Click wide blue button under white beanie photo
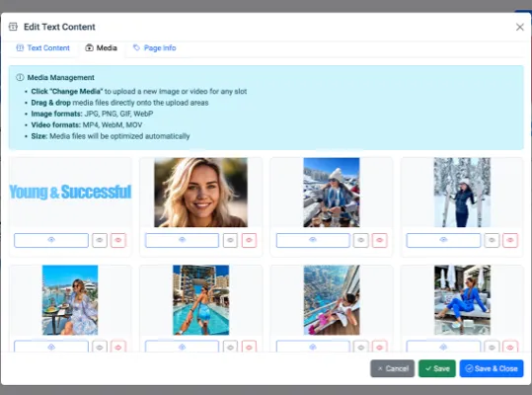 tap(313, 240)
